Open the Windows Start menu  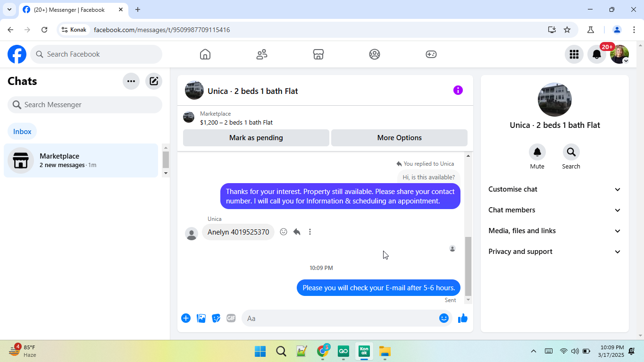260,351
